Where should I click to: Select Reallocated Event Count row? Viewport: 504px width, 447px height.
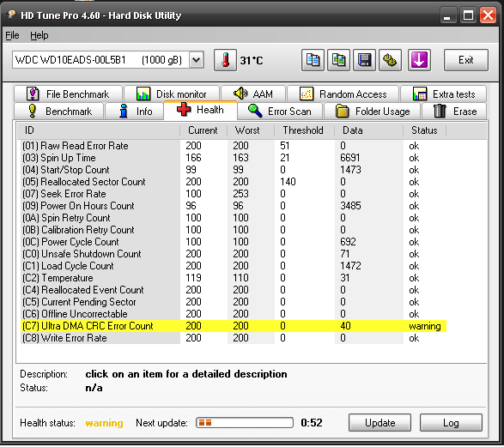click(234, 290)
